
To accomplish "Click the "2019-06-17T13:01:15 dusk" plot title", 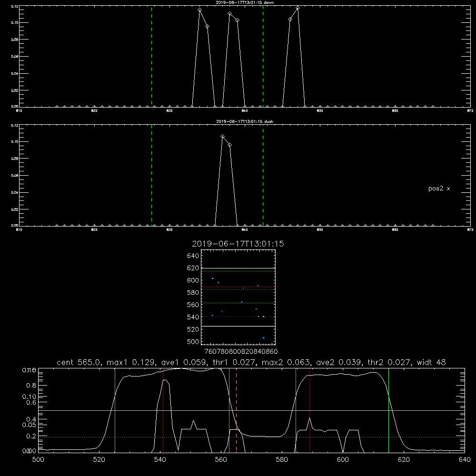I will click(245, 121).
